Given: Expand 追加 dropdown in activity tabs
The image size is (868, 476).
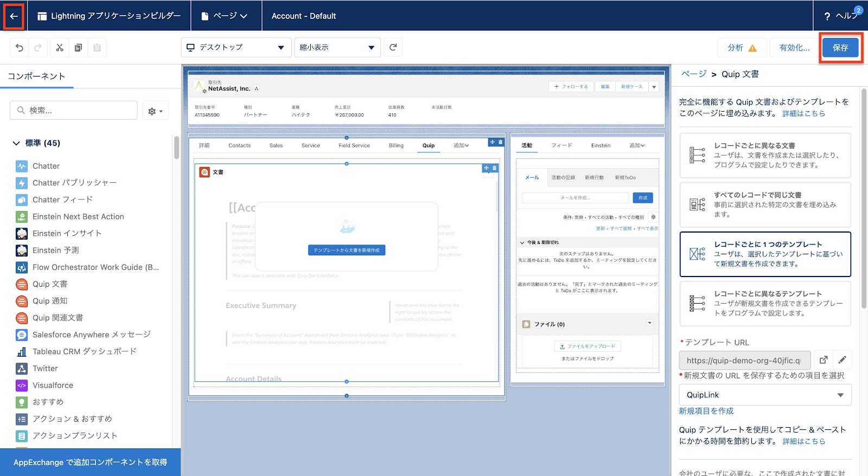Looking at the screenshot, I should coord(637,145).
